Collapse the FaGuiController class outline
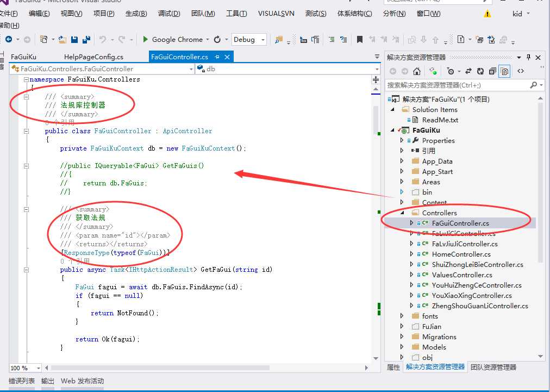 point(26,131)
